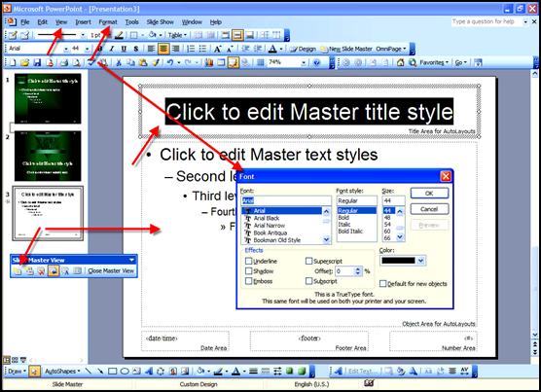Select second green title master thumbnail

pos(48,156)
